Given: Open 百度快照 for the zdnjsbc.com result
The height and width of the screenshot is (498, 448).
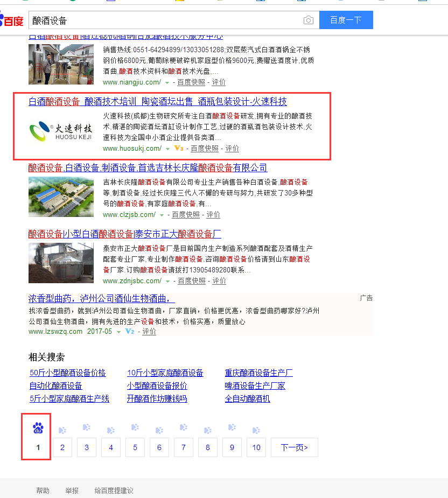Looking at the screenshot, I should (x=192, y=280).
